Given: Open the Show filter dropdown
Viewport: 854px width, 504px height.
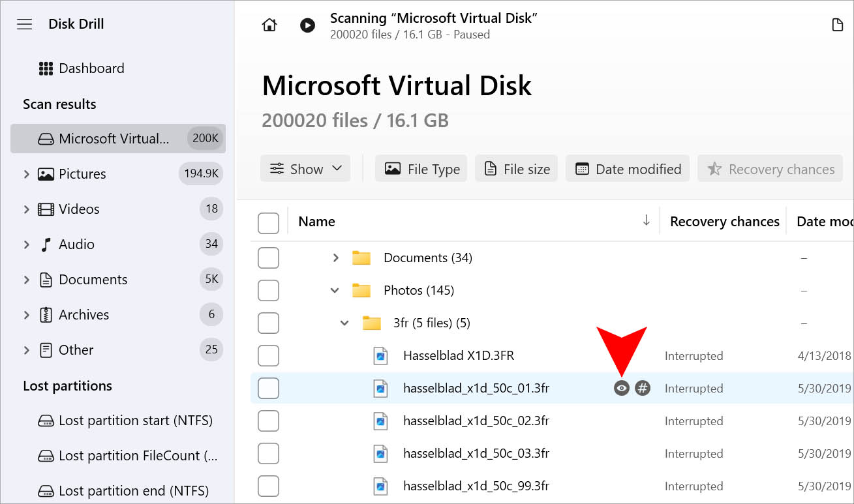Looking at the screenshot, I should pyautogui.click(x=305, y=168).
